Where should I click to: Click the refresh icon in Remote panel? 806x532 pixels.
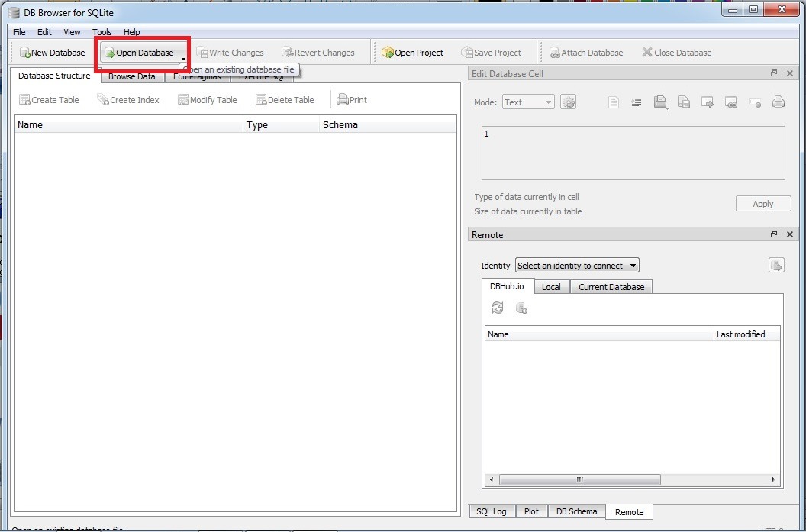(x=498, y=308)
